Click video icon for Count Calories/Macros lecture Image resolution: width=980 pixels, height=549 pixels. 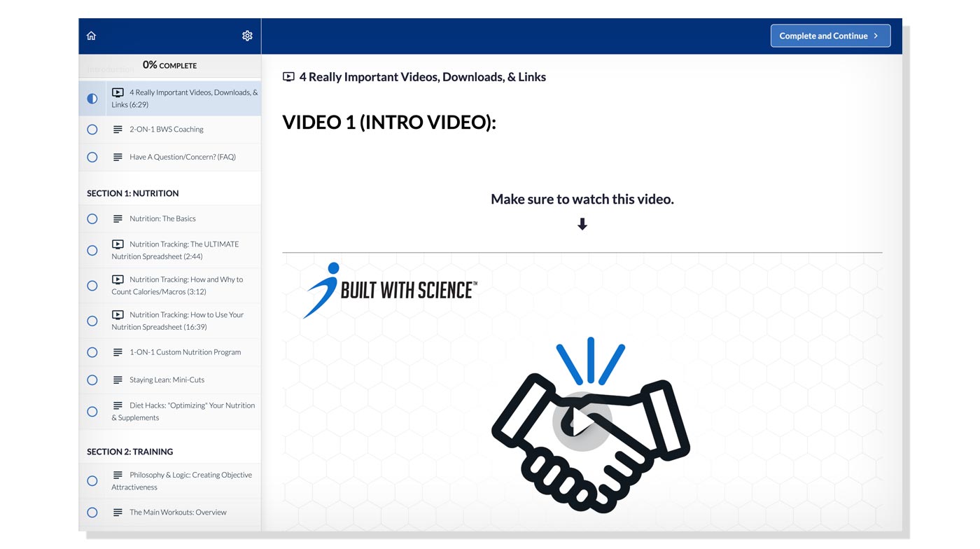click(x=118, y=279)
